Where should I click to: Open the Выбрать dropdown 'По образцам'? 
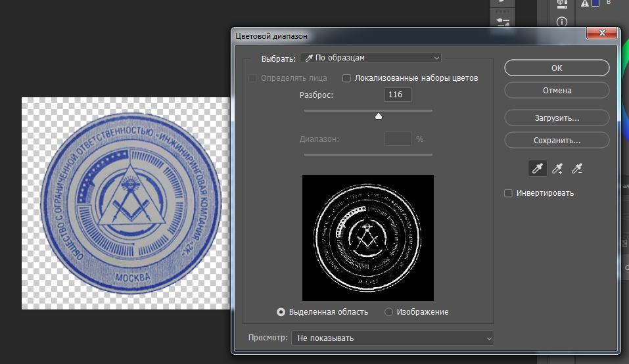click(371, 58)
